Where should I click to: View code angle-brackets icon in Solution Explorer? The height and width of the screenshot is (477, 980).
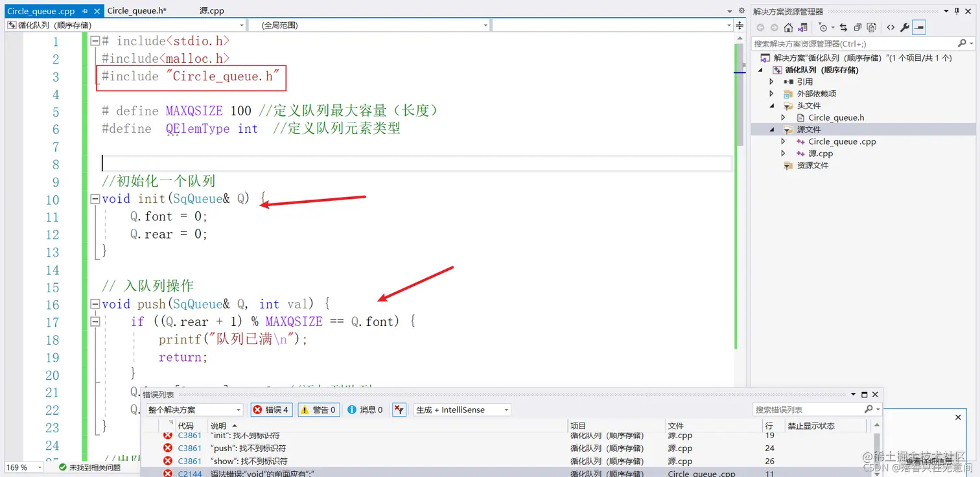(891, 27)
